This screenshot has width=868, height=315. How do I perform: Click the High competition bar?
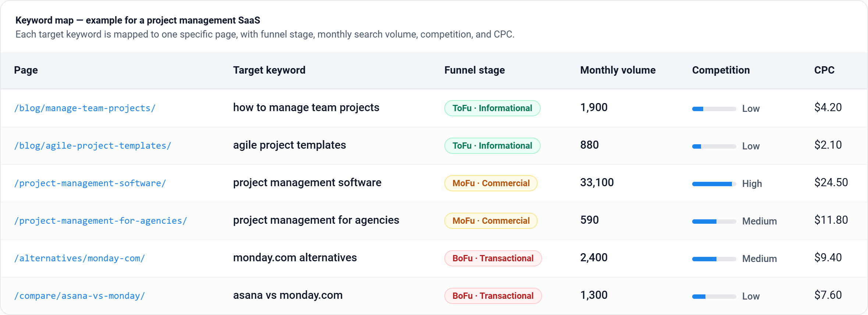tap(714, 184)
